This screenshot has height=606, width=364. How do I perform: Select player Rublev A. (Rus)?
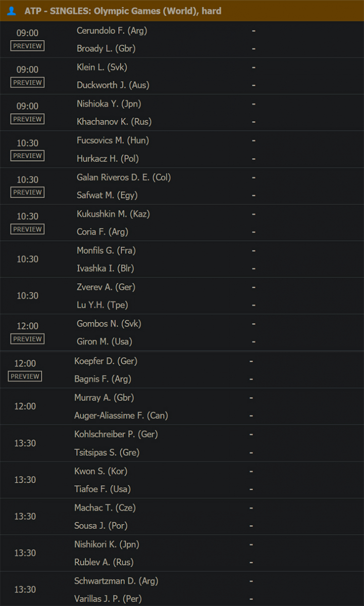coord(104,562)
